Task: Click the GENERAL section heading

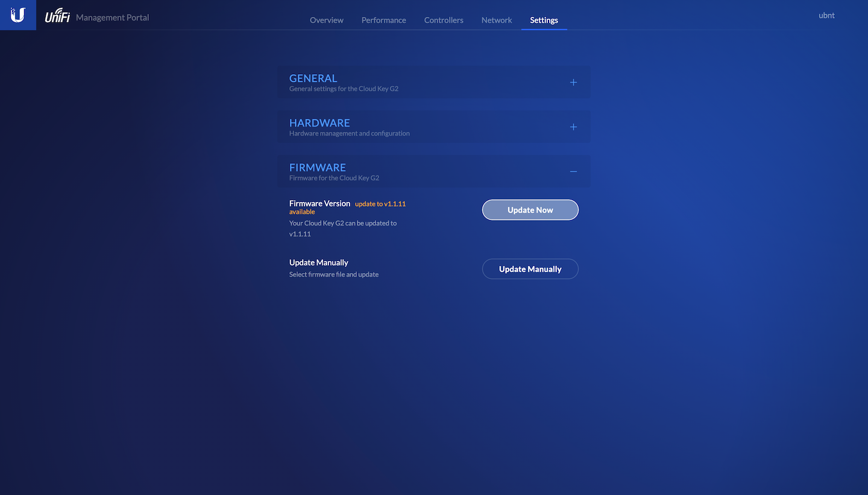Action: coord(313,78)
